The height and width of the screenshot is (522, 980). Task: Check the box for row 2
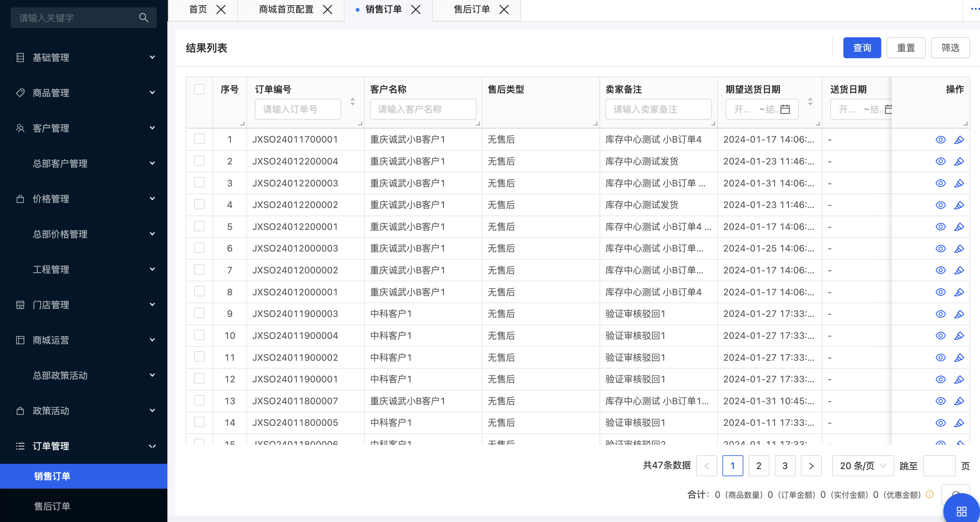pos(199,161)
